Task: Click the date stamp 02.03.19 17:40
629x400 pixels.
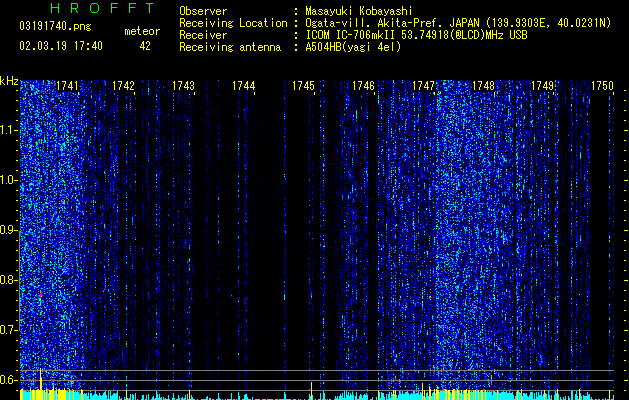Action: [x=61, y=46]
